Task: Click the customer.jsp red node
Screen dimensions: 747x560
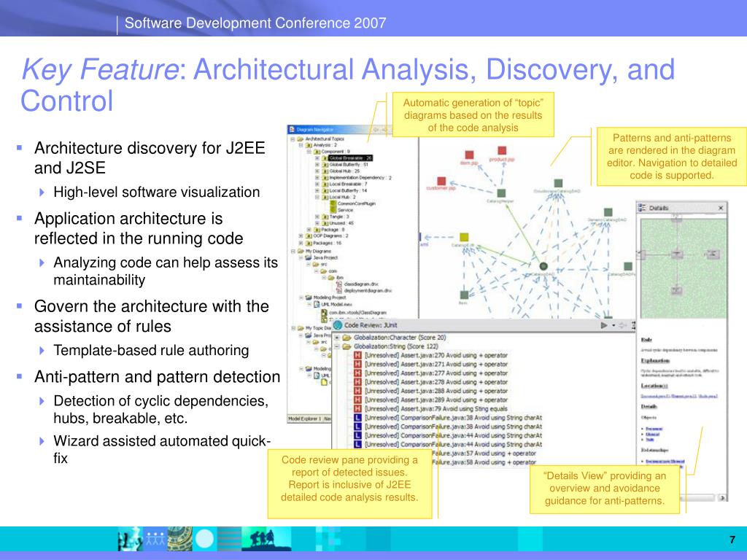Action: pyautogui.click(x=441, y=181)
